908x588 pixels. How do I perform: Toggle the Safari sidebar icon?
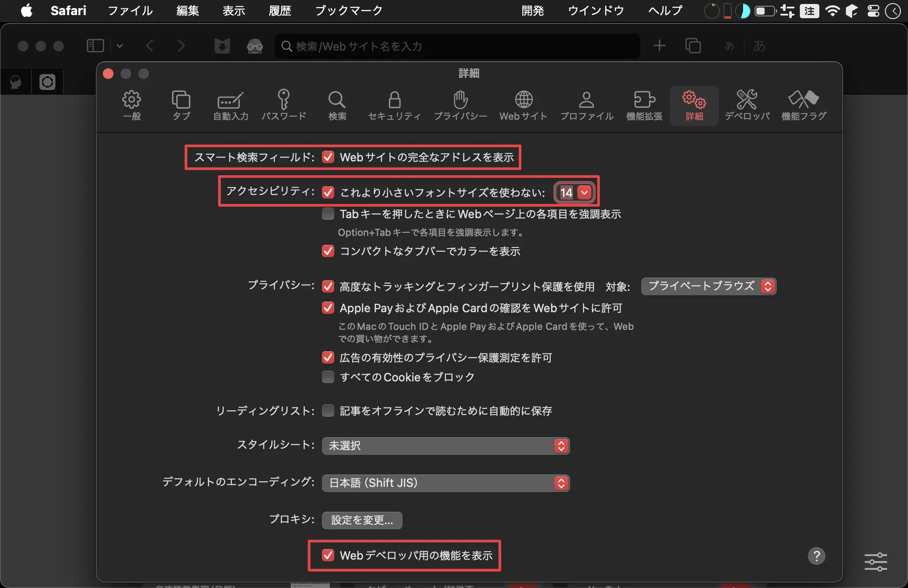click(95, 46)
